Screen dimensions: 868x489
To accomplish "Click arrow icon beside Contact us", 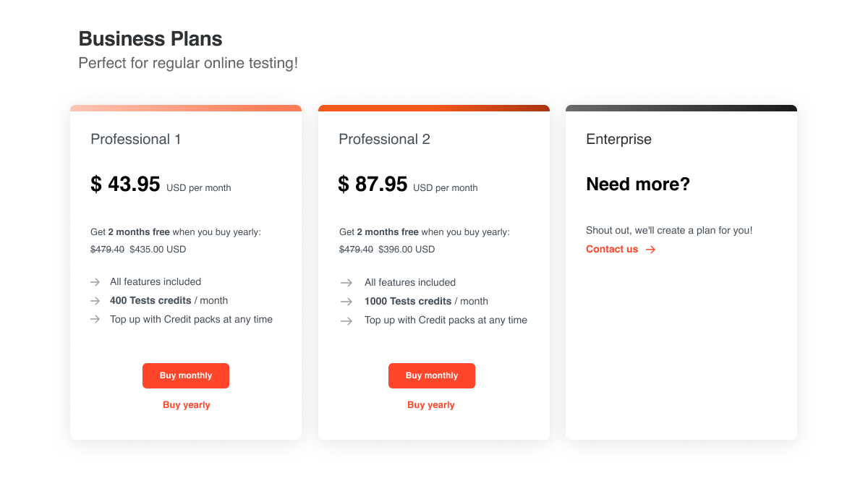I will 650,250.
